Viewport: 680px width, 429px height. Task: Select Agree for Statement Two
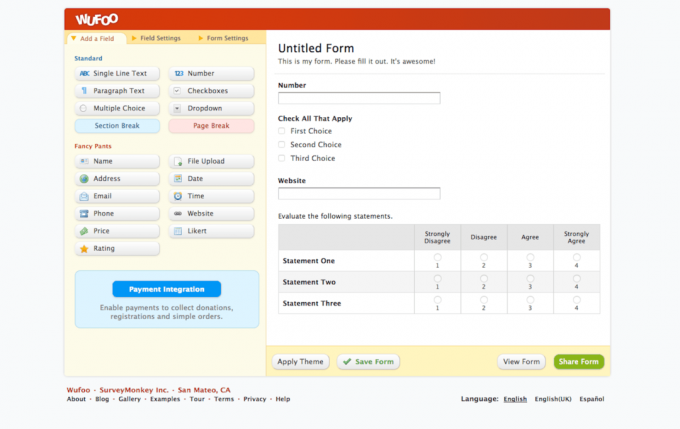coord(530,278)
